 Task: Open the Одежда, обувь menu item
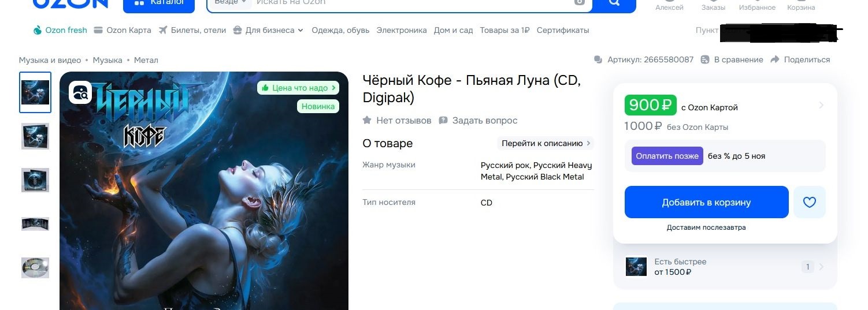tap(340, 30)
